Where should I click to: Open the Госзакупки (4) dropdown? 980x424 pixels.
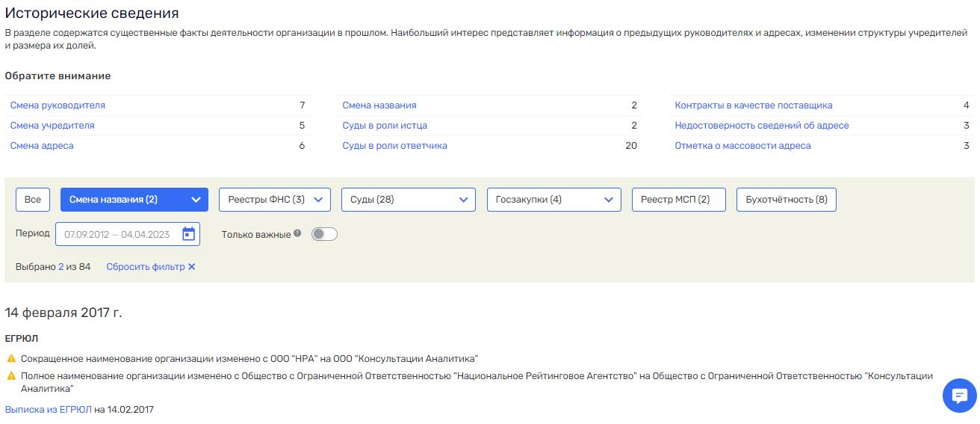tap(553, 200)
